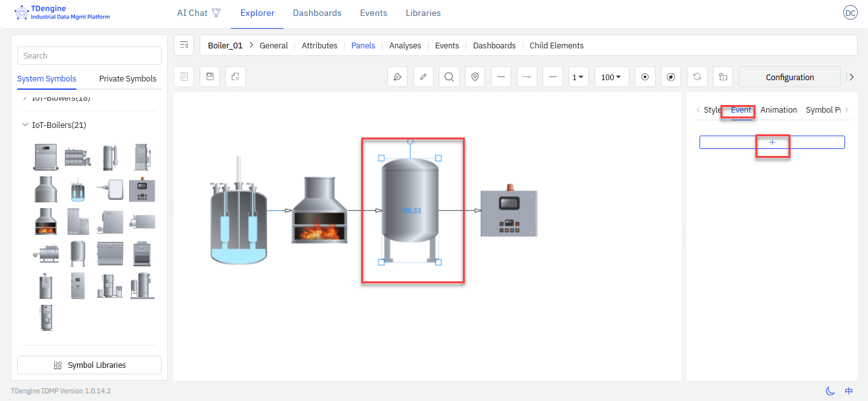Click the save icon in the panel toolbar
The width and height of the screenshot is (868, 401).
[210, 77]
